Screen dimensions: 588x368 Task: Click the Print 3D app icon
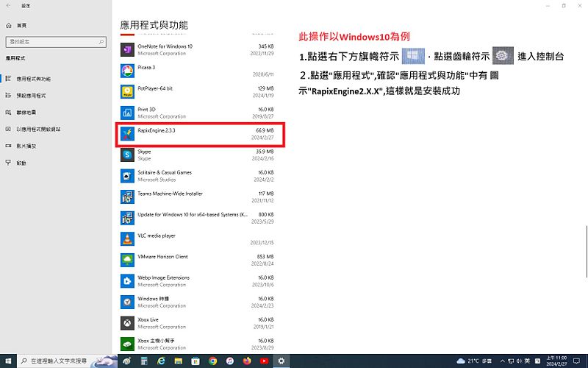(127, 113)
